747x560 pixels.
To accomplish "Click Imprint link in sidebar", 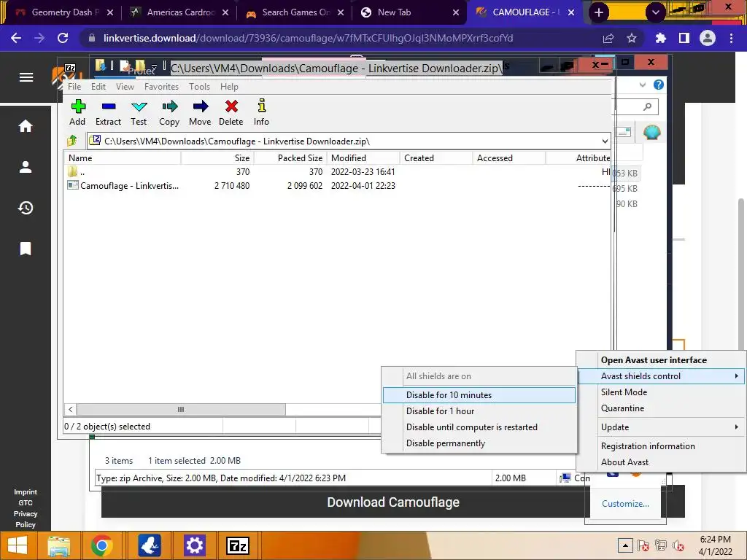I will tap(26, 492).
